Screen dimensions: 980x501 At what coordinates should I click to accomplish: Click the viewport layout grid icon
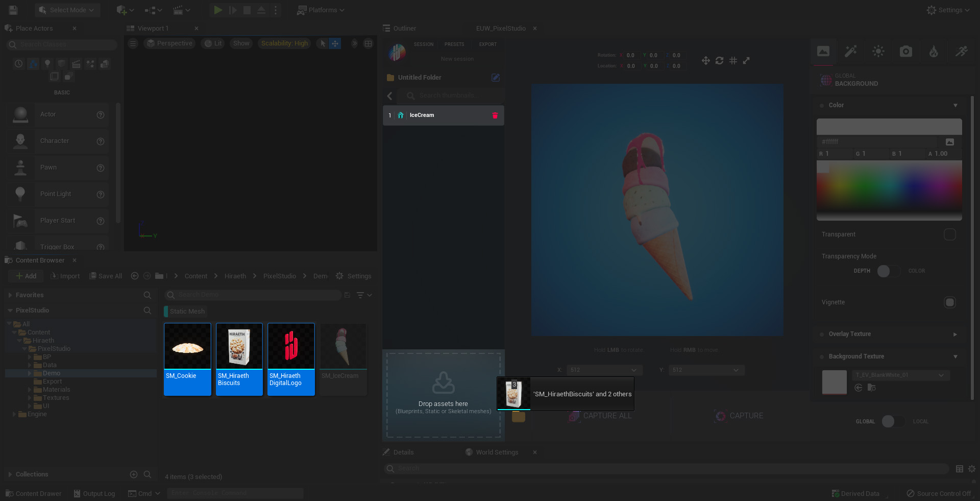click(x=368, y=43)
